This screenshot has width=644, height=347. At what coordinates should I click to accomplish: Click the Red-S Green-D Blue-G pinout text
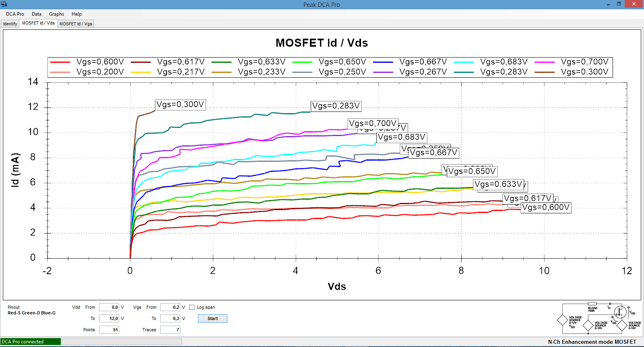32,313
